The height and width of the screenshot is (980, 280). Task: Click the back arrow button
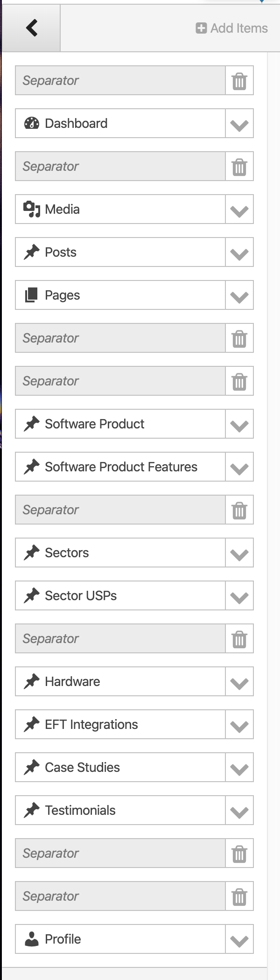click(x=32, y=28)
